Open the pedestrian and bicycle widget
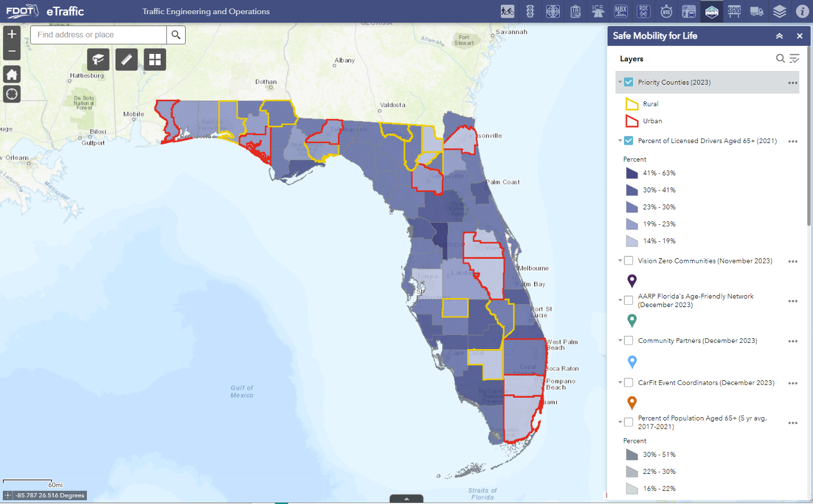The height and width of the screenshot is (504, 813). click(x=508, y=11)
